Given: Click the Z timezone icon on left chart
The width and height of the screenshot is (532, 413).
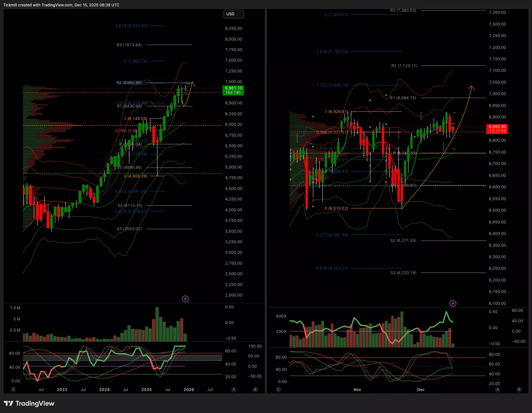Looking at the screenshot, I should (x=13, y=389).
